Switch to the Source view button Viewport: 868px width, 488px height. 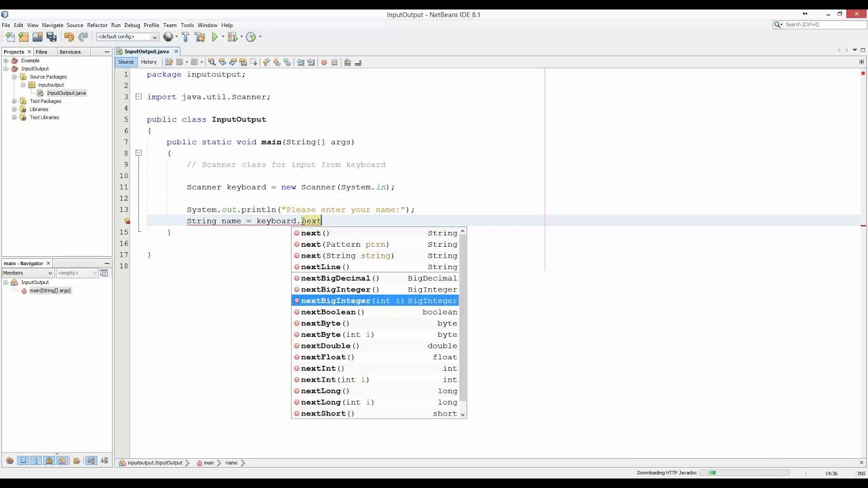pyautogui.click(x=126, y=62)
